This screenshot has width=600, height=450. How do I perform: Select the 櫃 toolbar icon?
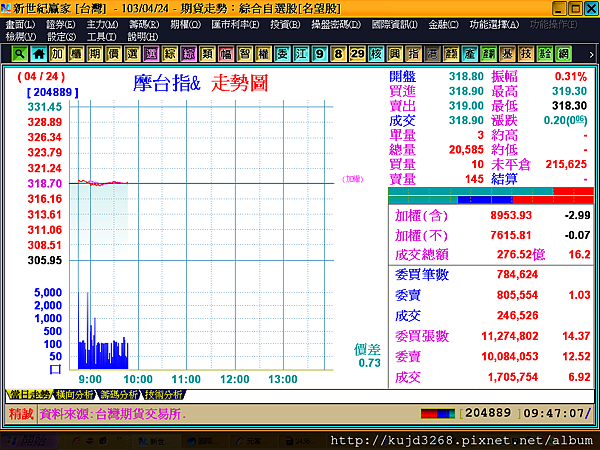pos(76,54)
